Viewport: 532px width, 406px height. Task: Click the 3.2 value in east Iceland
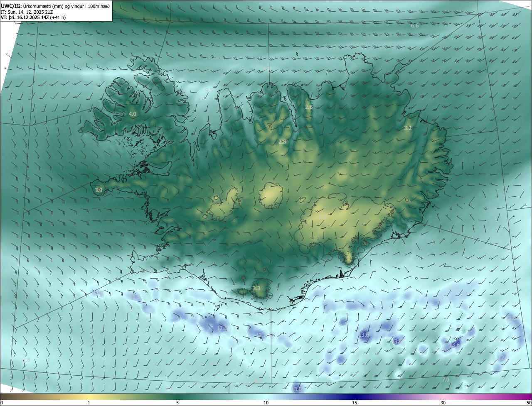pyautogui.click(x=408, y=128)
